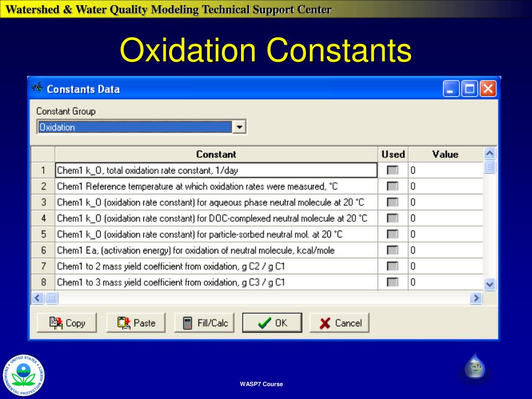This screenshot has width=532, height=399.
Task: Select 'aqueous phase neutral molecule' constant cell
Action: (x=216, y=202)
